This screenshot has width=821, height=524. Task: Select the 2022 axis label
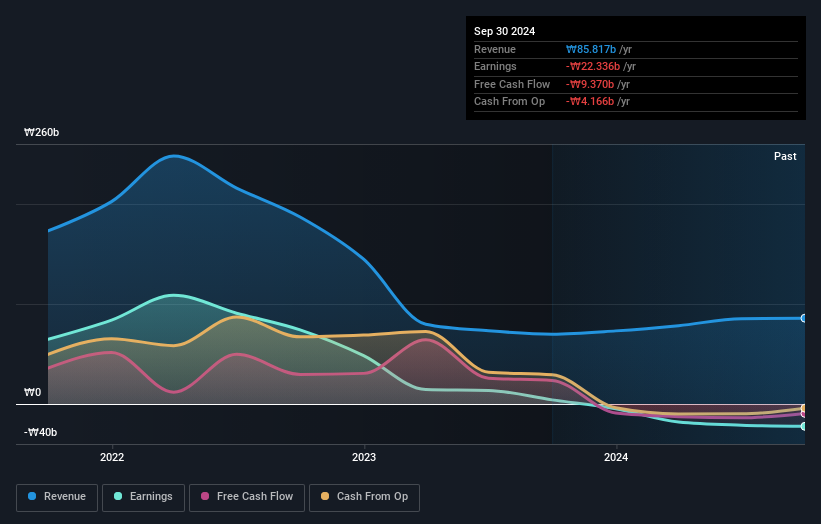(112, 457)
